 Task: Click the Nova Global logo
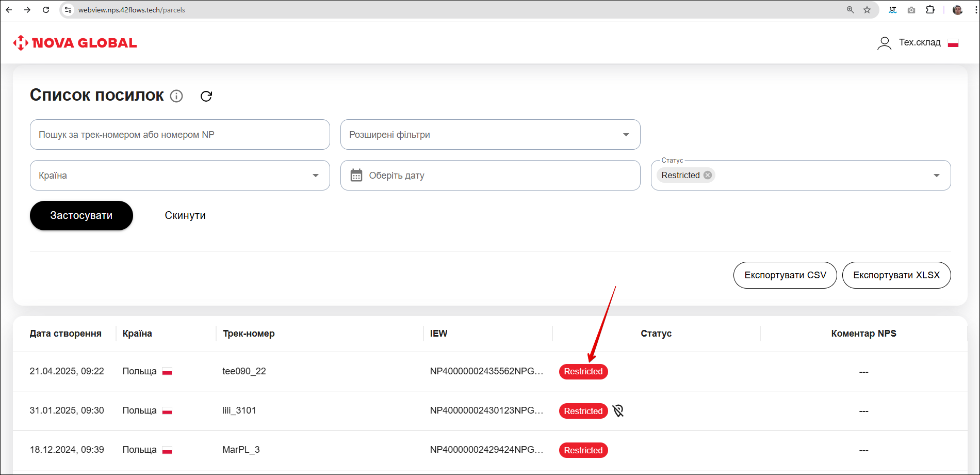point(75,43)
